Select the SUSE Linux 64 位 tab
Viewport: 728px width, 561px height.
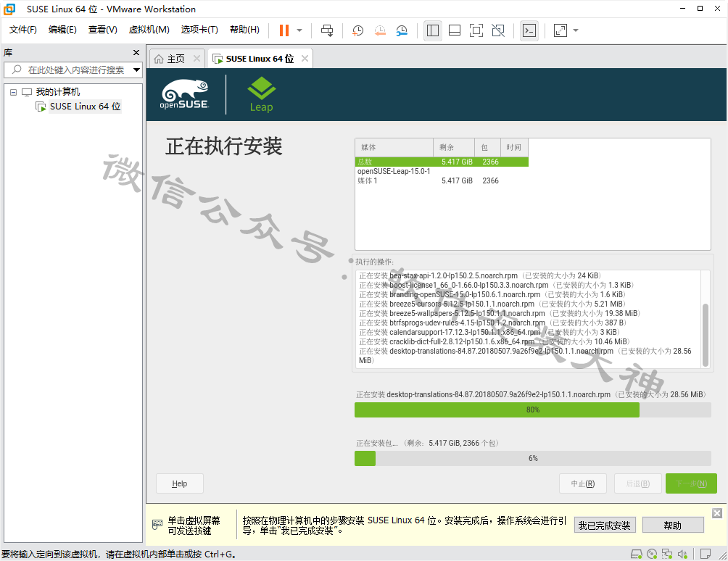(x=254, y=59)
